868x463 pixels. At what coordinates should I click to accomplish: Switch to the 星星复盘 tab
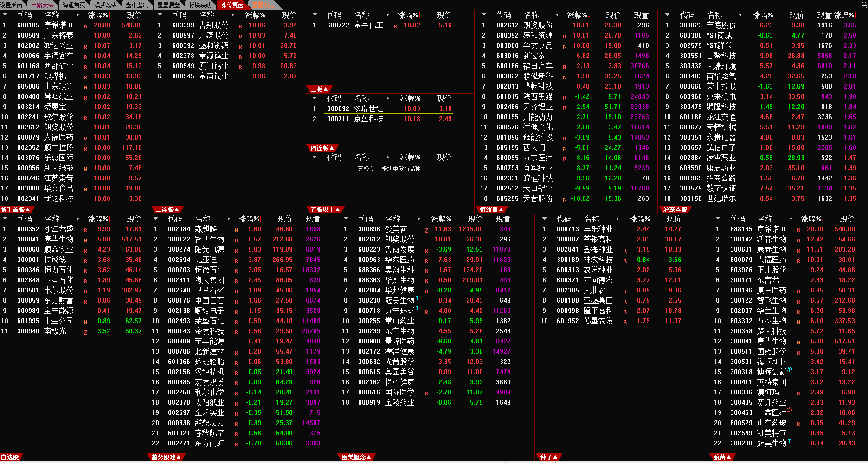coord(169,5)
